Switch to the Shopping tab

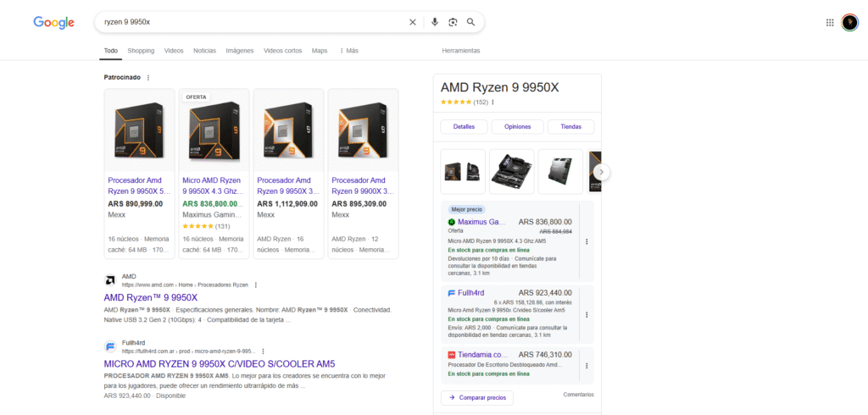(x=141, y=51)
